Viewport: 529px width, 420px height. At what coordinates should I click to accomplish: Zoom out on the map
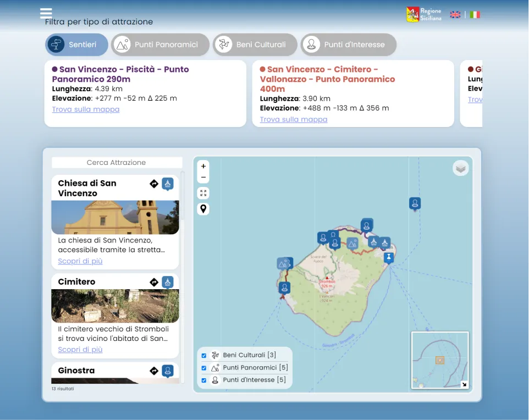tap(203, 178)
